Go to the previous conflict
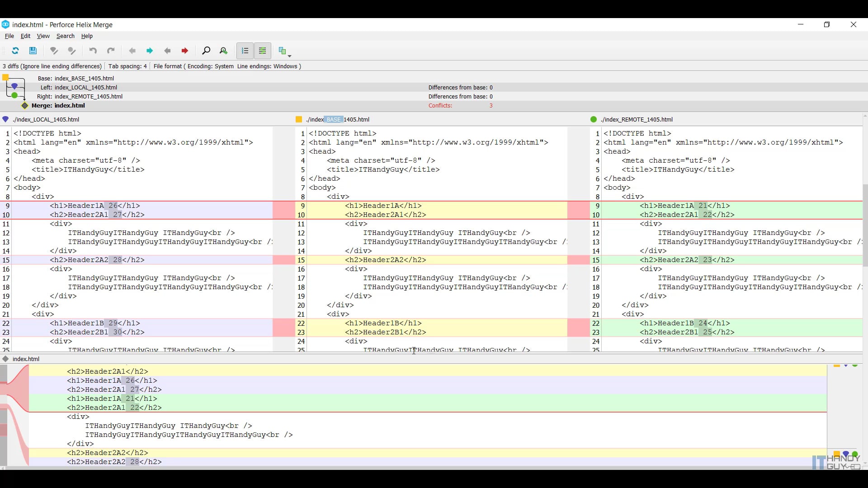This screenshot has height=488, width=868. (x=167, y=51)
